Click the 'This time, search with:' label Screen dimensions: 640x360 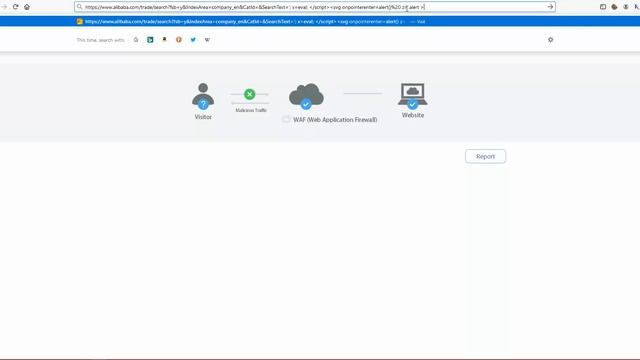pos(100,40)
